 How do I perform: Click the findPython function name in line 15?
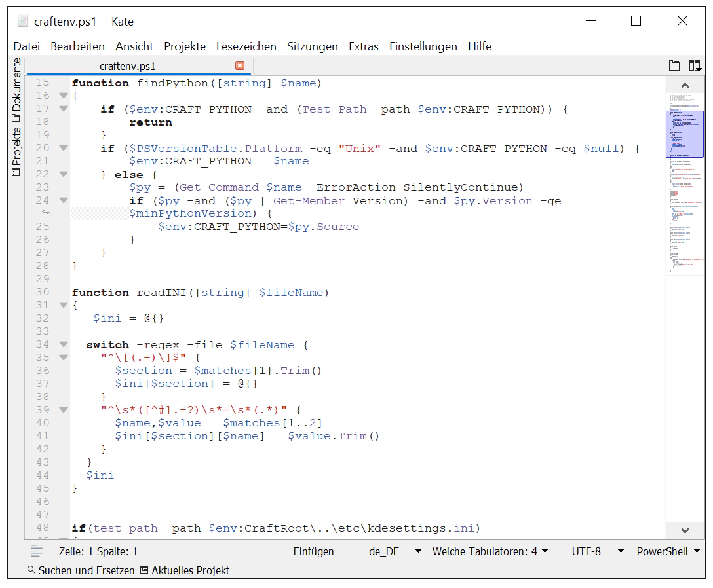pos(172,83)
